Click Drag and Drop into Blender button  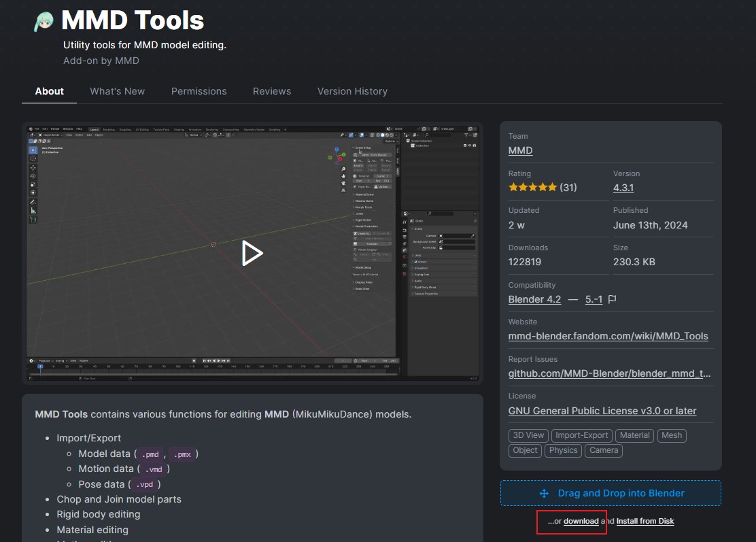[611, 493]
